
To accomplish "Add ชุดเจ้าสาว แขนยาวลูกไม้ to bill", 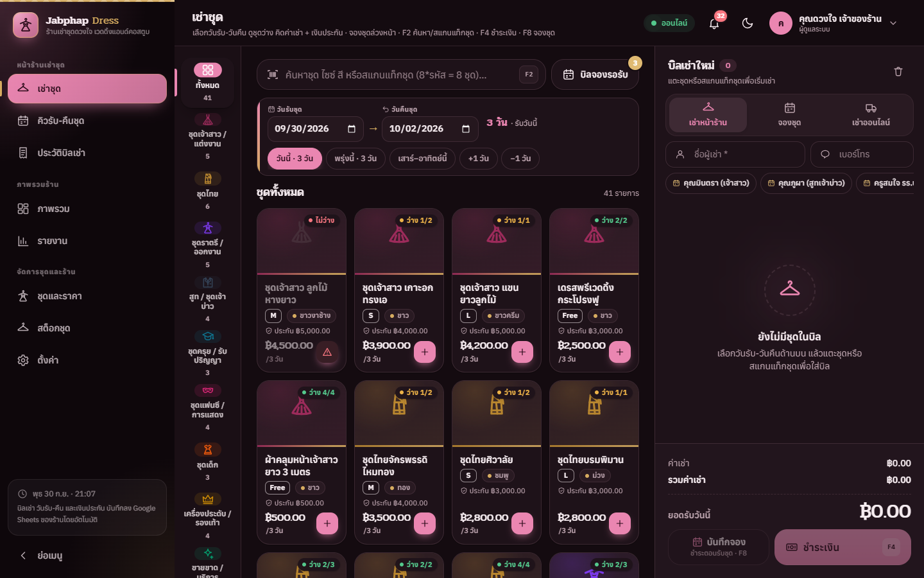I will (x=522, y=352).
